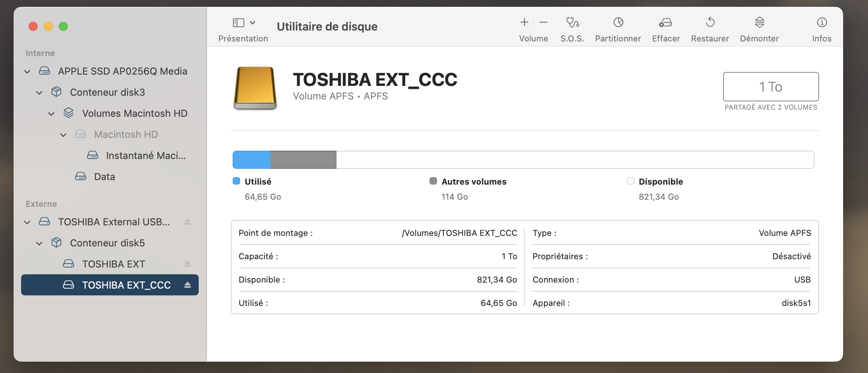Open the Partitionner pie chart tool
This screenshot has height=373, width=868.
coord(618,23)
